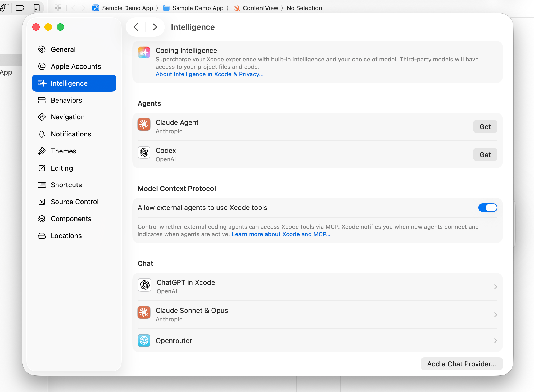Click Sample Demo App project in Xcode breadcrumb
The image size is (534, 392).
coord(123,8)
